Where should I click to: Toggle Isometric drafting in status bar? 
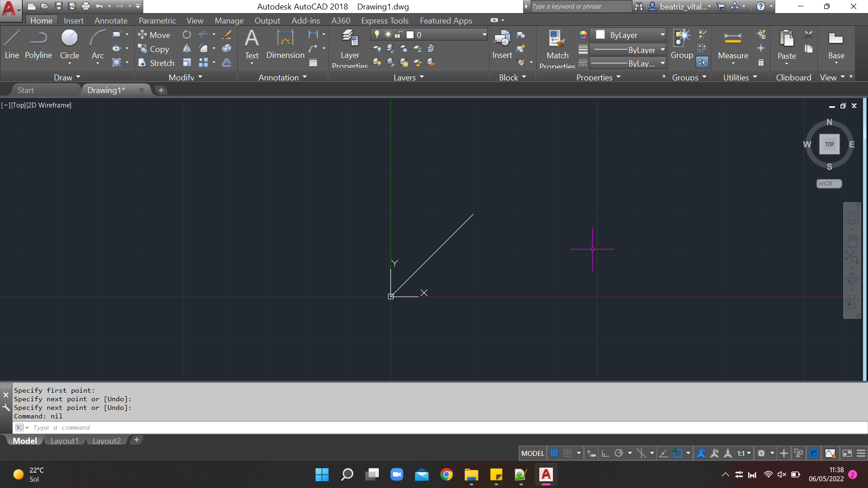(x=641, y=453)
